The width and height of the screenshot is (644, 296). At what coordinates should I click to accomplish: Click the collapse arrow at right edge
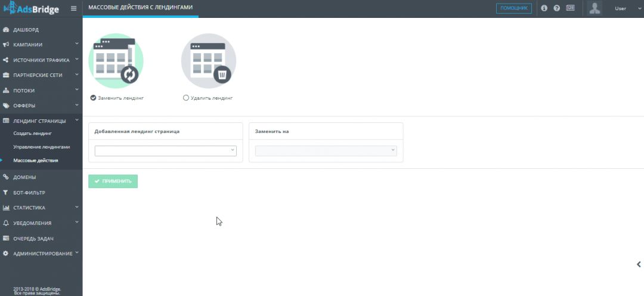(639, 264)
